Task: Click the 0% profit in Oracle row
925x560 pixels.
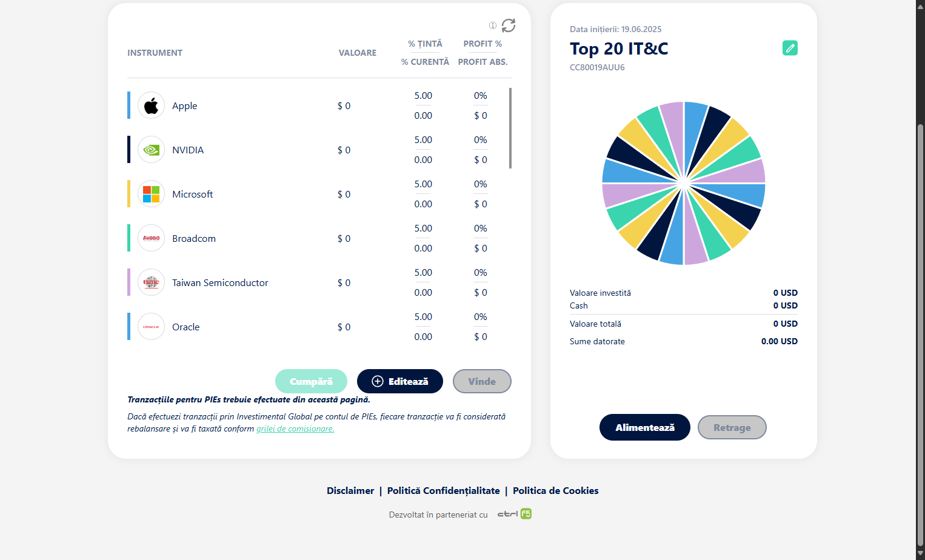Action: (481, 317)
